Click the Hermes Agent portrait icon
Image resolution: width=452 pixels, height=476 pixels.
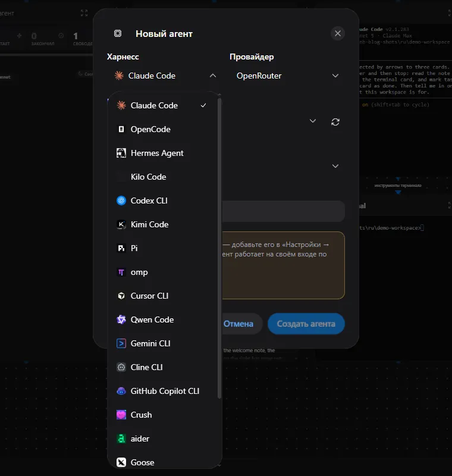(x=121, y=153)
